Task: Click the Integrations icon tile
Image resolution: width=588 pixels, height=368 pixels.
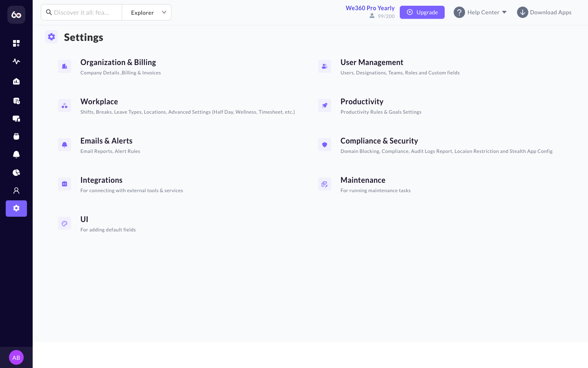Action: tap(65, 184)
